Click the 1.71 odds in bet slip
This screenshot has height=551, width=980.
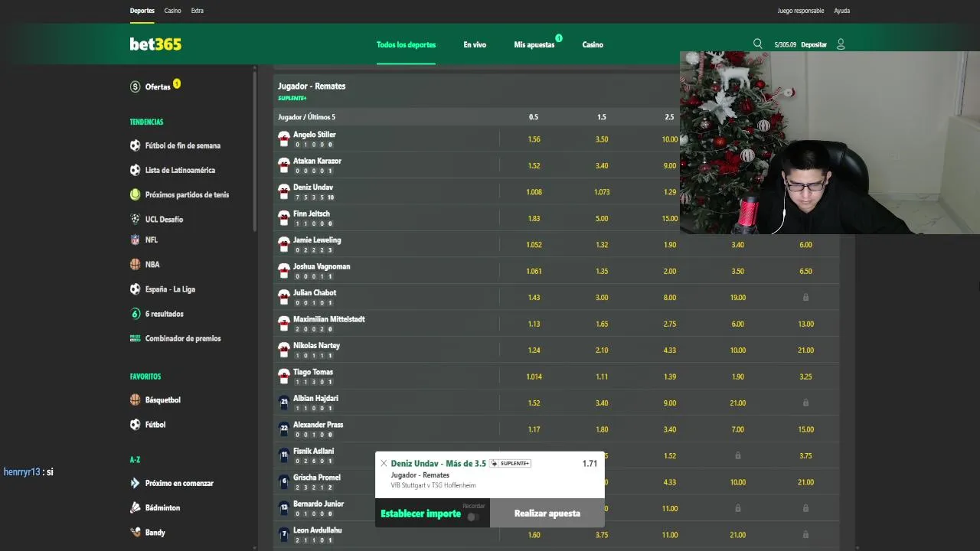[590, 464]
